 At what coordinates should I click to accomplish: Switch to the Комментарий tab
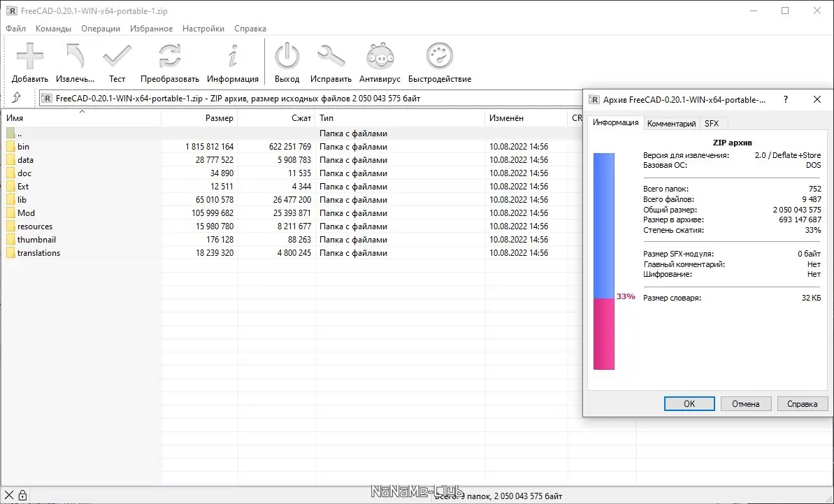pyautogui.click(x=671, y=123)
